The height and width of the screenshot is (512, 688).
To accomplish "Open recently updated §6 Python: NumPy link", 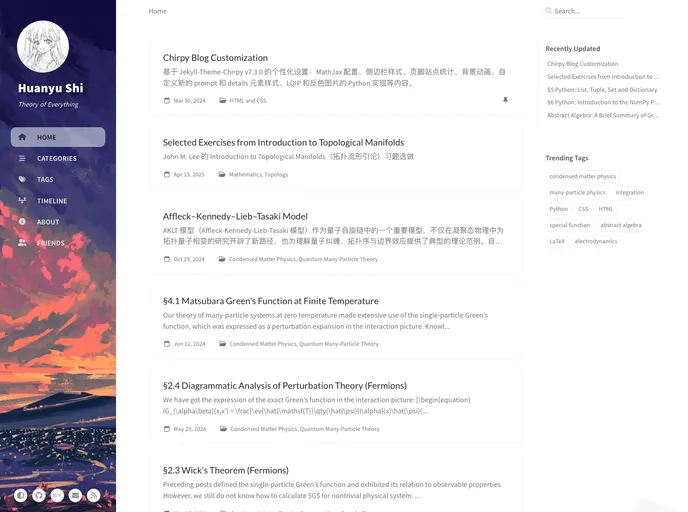I will pos(603,102).
